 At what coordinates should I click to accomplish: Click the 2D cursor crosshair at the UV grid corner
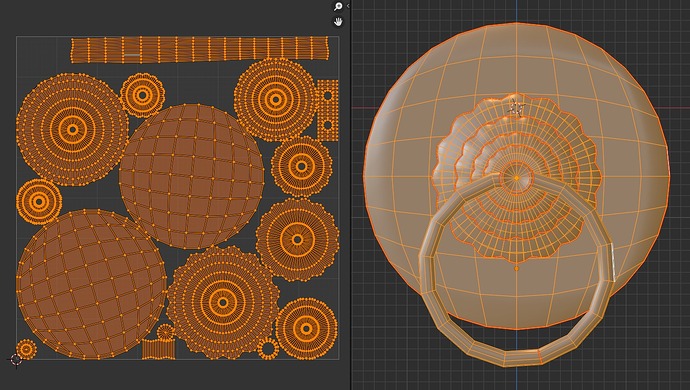tap(16, 360)
